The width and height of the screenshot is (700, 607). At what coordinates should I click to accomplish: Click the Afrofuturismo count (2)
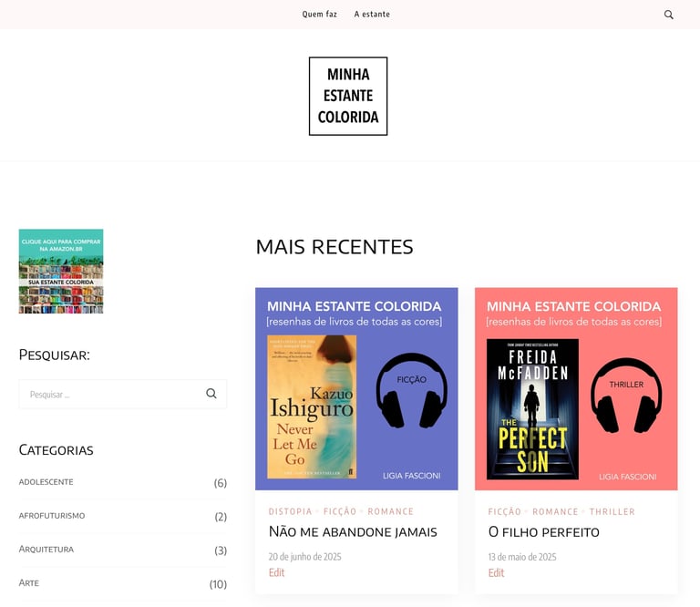[221, 517]
